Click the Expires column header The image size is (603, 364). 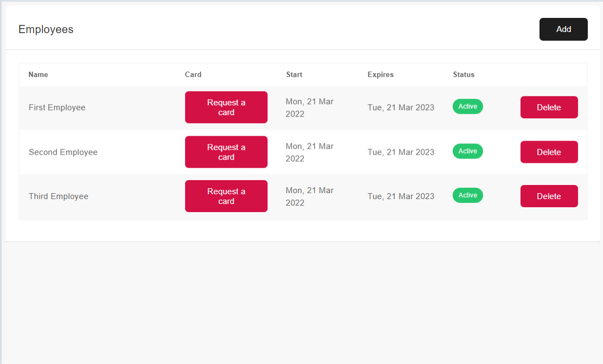(380, 75)
